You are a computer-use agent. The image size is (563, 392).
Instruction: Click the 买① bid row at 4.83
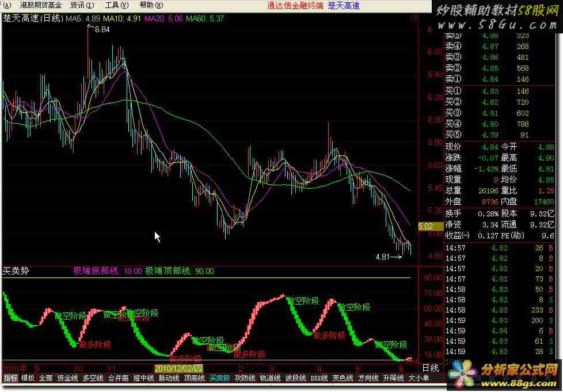coord(500,91)
